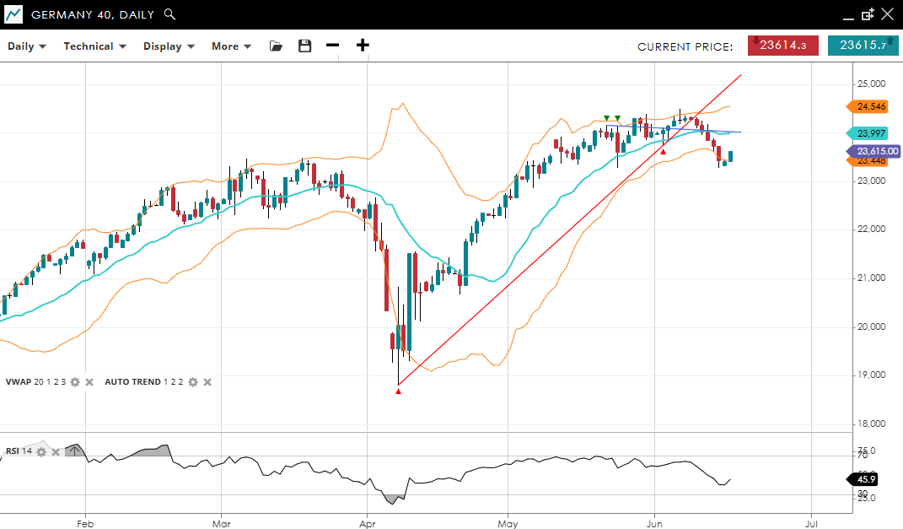
Task: Click the red sell price 23614.3
Action: [x=783, y=46]
